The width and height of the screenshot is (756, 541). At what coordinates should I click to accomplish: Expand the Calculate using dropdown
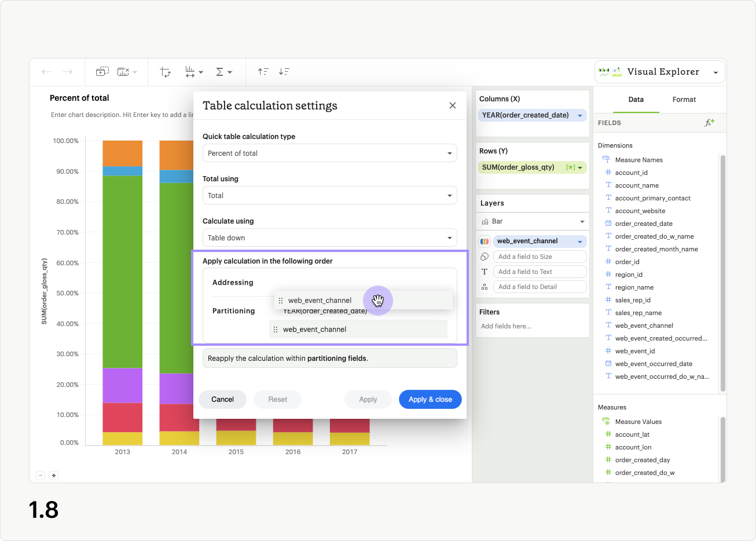(x=329, y=237)
